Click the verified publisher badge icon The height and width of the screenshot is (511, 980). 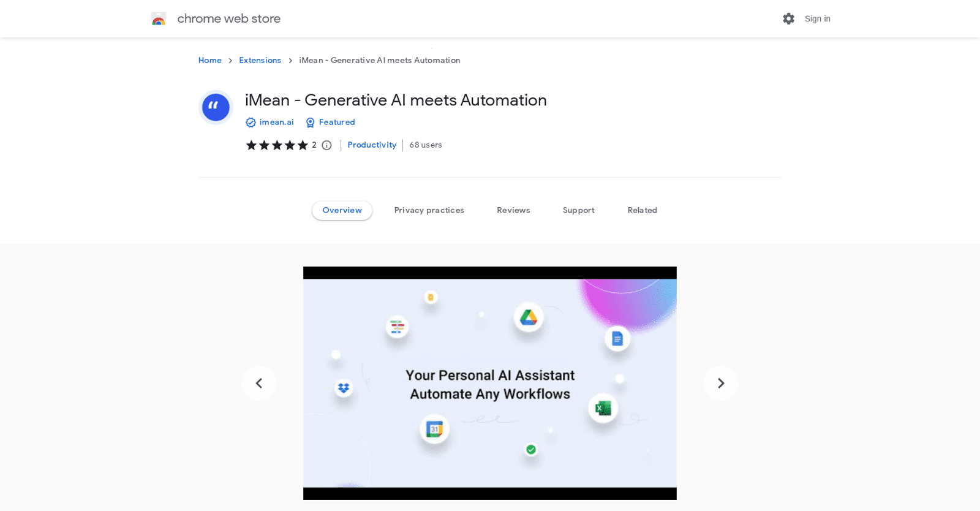click(x=251, y=123)
